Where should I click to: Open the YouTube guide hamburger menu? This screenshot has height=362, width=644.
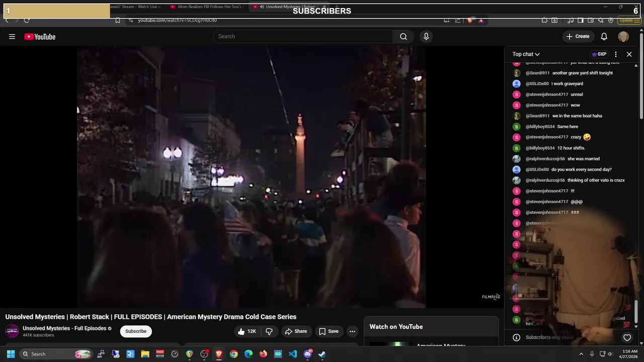[12, 37]
